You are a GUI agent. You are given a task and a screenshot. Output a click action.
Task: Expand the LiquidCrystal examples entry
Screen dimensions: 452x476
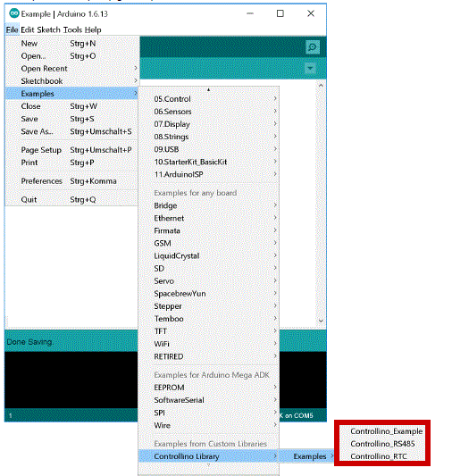click(x=208, y=256)
